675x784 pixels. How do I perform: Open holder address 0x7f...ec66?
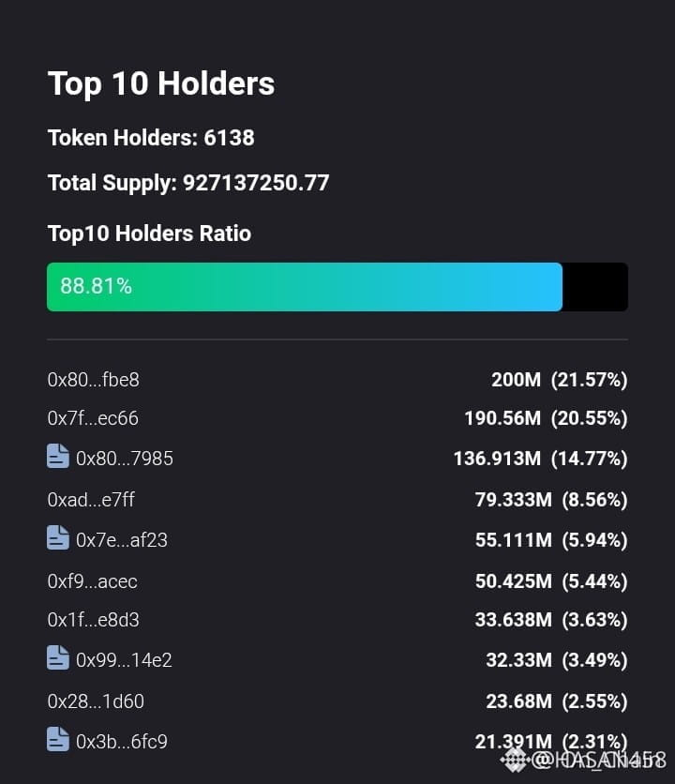93,418
